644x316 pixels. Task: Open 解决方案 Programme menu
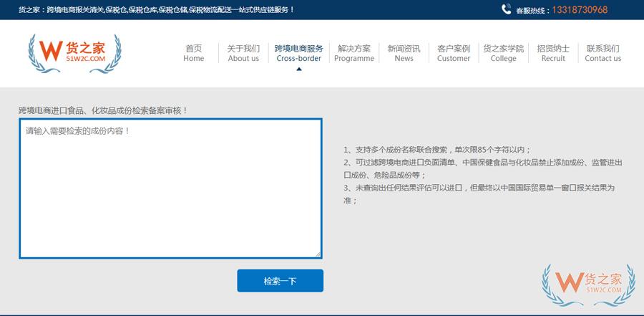[x=354, y=53]
